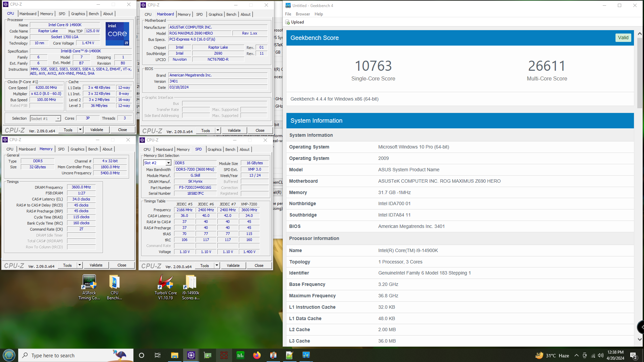Click the Intel Core i9 logo in CPU-Z

coord(117,34)
